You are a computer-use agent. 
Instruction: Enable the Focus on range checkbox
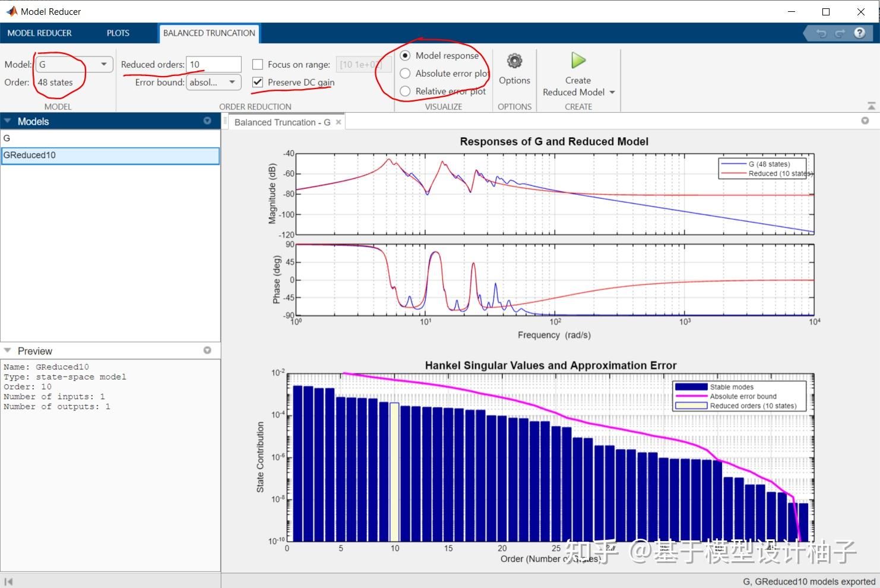tap(258, 64)
